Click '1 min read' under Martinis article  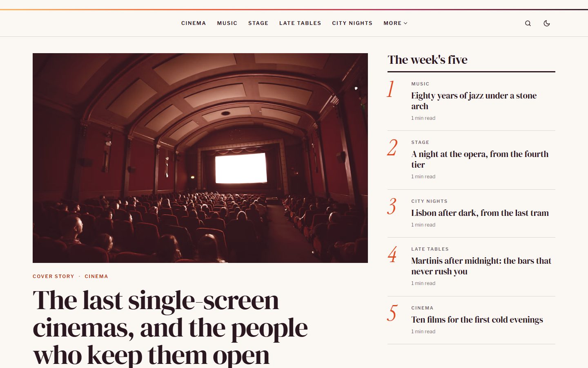[x=423, y=283]
